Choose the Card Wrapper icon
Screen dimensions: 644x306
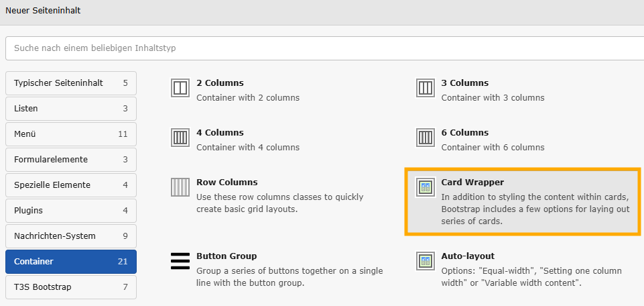coord(426,187)
